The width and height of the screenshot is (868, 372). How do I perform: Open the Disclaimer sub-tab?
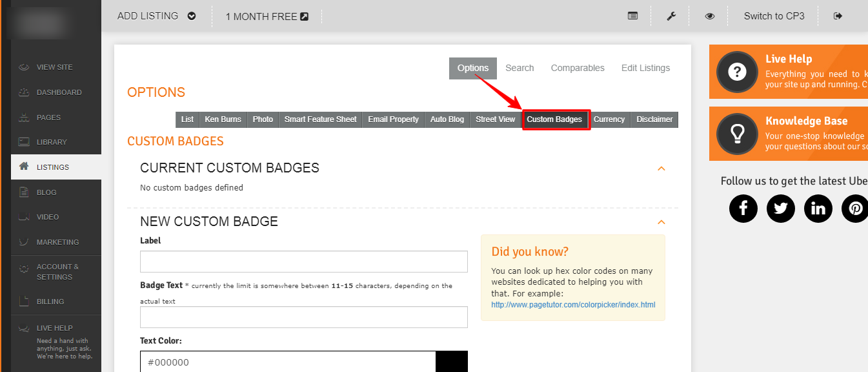(x=654, y=119)
